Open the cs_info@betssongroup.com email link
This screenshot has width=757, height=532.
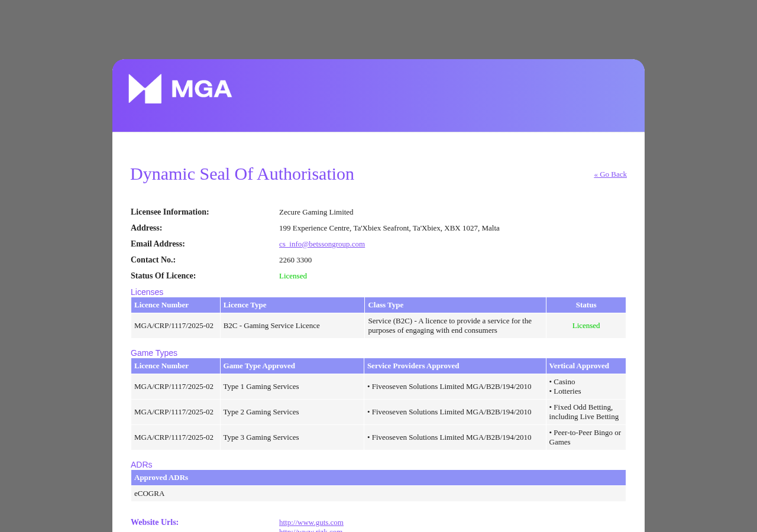(322, 244)
